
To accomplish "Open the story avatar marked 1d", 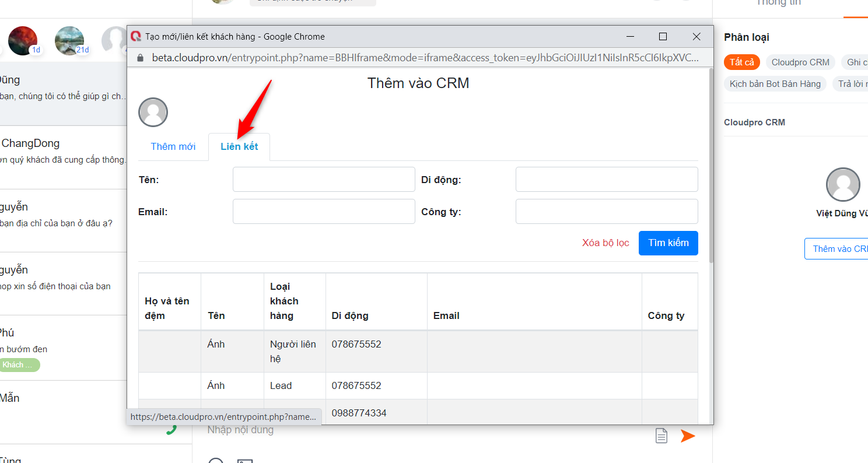I will [x=23, y=41].
